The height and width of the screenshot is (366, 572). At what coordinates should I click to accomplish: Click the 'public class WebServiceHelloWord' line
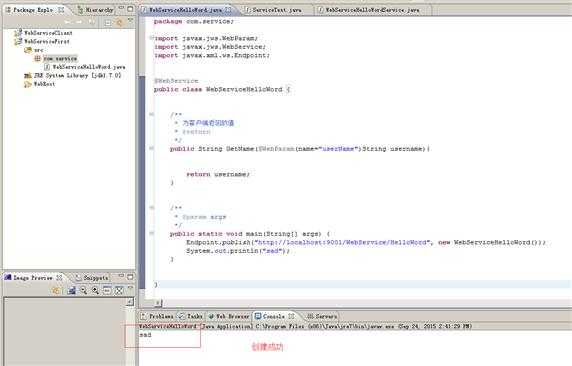(x=222, y=89)
